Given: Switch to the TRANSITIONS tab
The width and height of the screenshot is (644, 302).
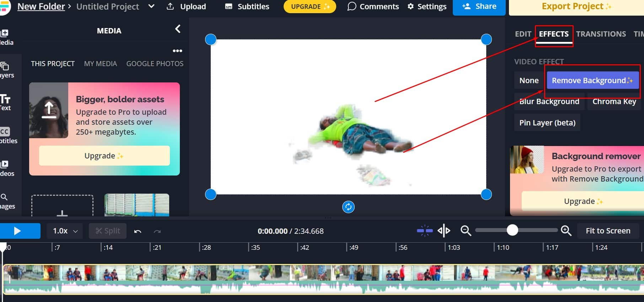Looking at the screenshot, I should pos(601,34).
